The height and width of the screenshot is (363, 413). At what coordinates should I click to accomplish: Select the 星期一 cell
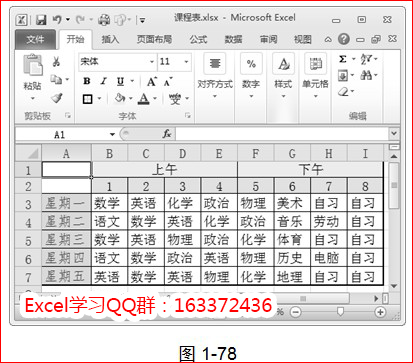coord(66,203)
